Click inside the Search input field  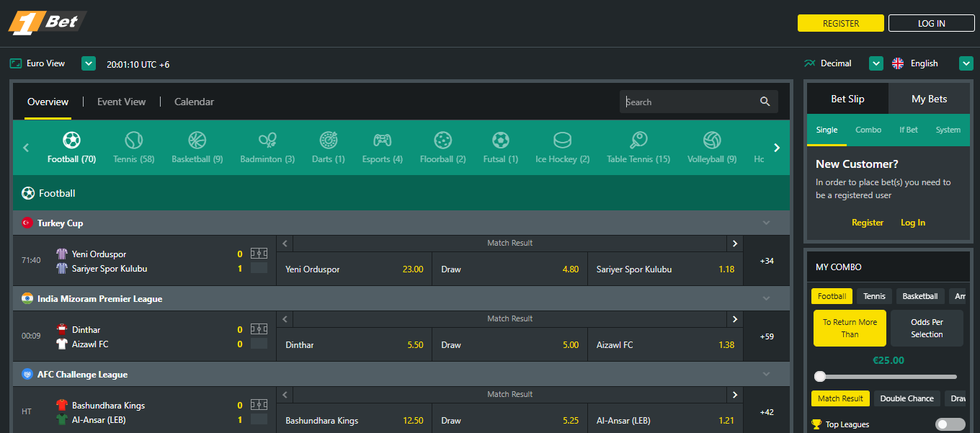(x=685, y=102)
